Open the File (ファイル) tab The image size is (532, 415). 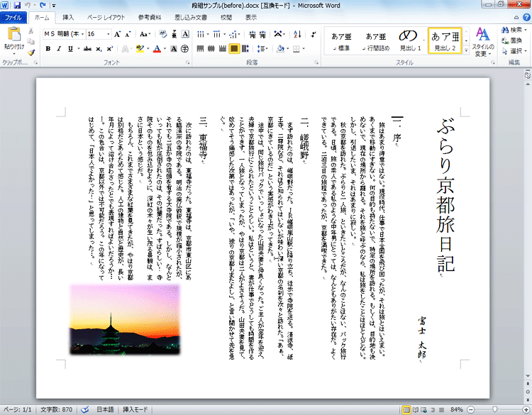13,18
